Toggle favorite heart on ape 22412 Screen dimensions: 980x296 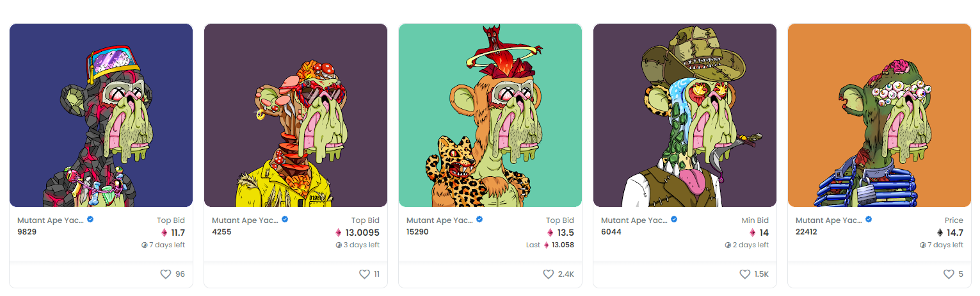949,274
